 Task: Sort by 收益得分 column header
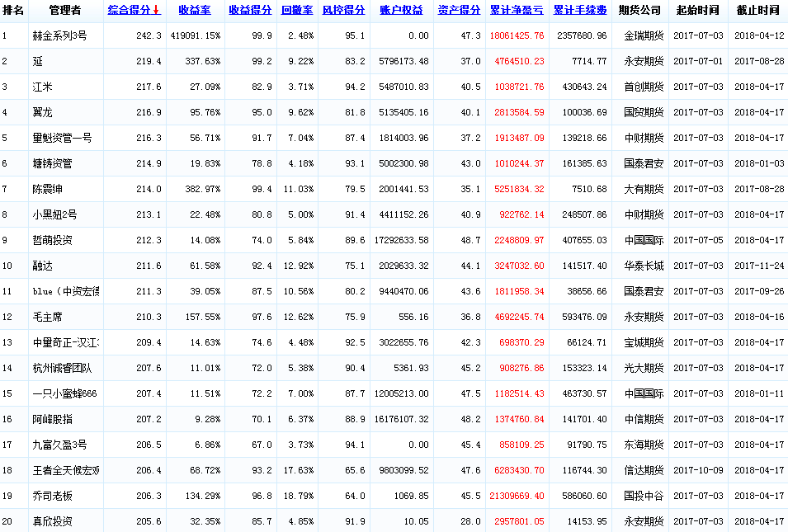click(250, 11)
